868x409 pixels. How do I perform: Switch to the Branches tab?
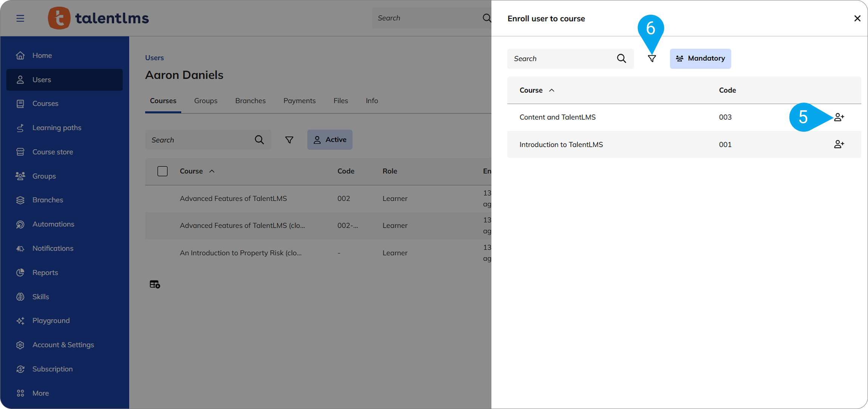pos(250,101)
